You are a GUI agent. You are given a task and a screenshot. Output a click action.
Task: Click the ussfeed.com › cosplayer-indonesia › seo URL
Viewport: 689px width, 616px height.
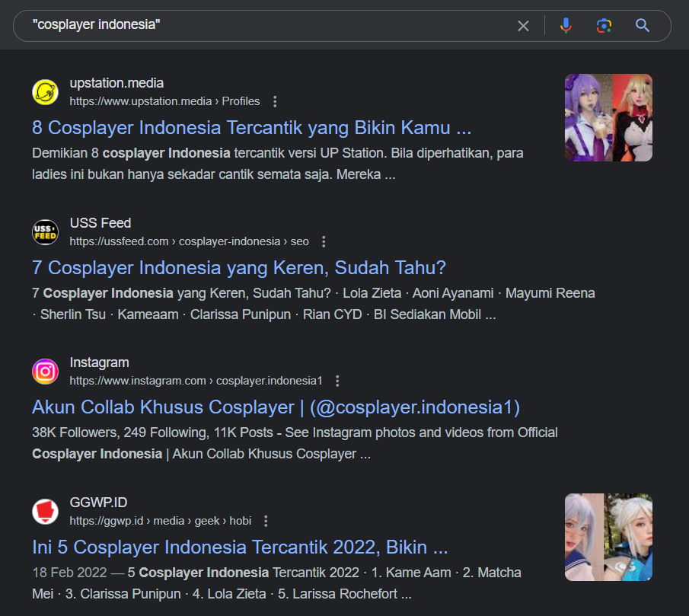click(190, 241)
